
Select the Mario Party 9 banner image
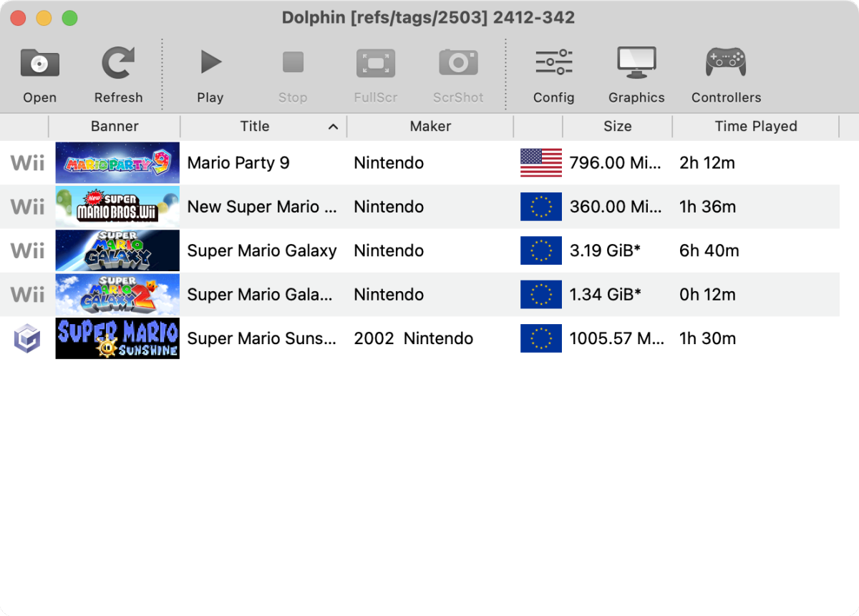117,163
